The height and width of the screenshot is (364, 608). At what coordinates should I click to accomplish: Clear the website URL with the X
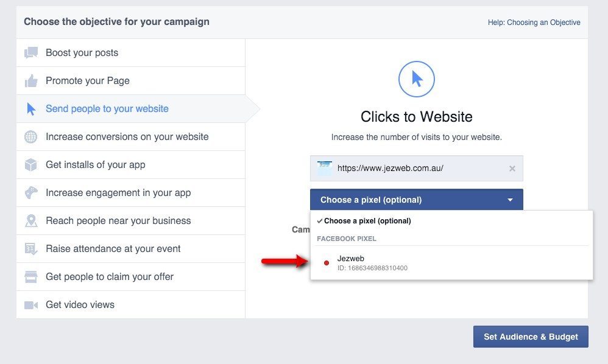[512, 169]
